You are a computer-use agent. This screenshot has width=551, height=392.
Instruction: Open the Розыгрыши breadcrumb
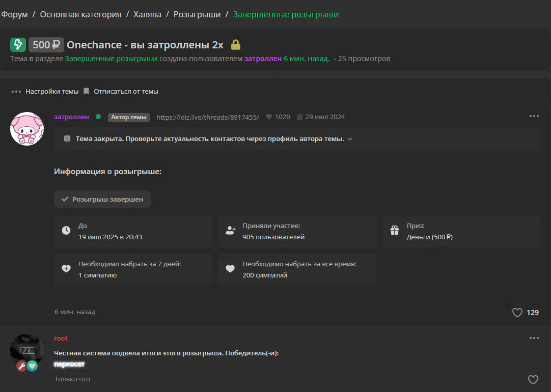[x=197, y=14]
